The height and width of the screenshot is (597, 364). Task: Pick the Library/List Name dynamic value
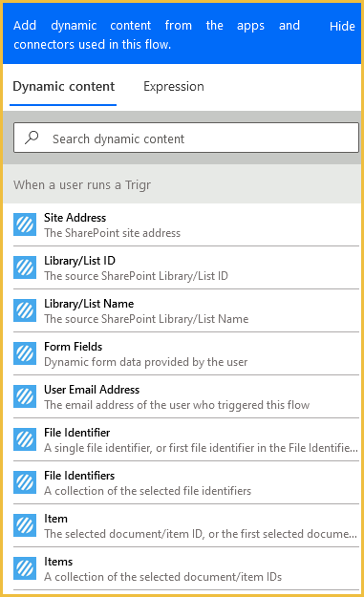[x=89, y=304]
